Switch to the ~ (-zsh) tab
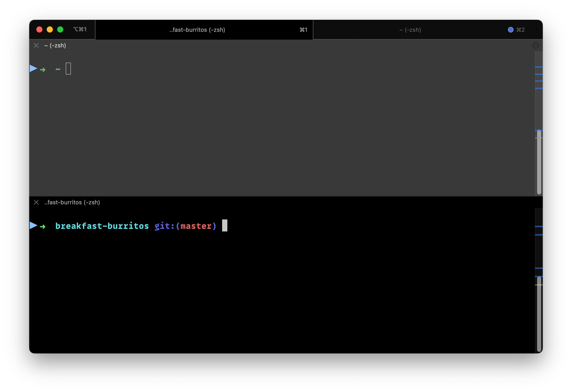This screenshot has height=392, width=572. (x=410, y=30)
